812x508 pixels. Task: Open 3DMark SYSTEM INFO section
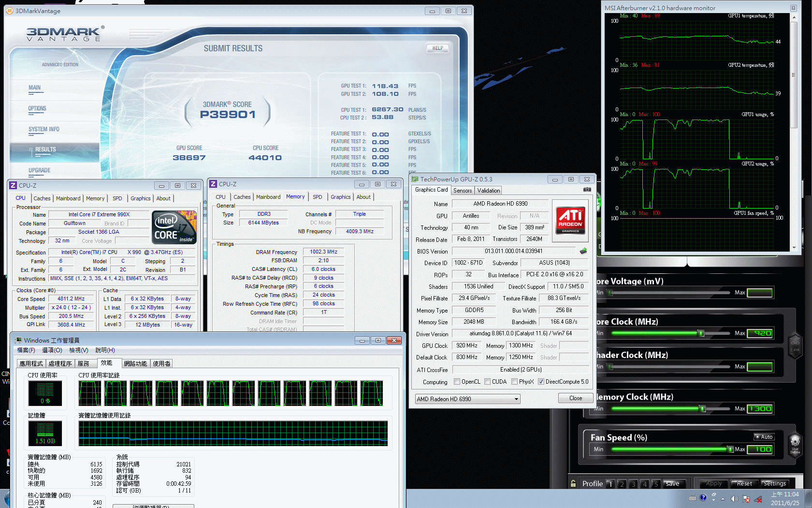[x=43, y=130]
